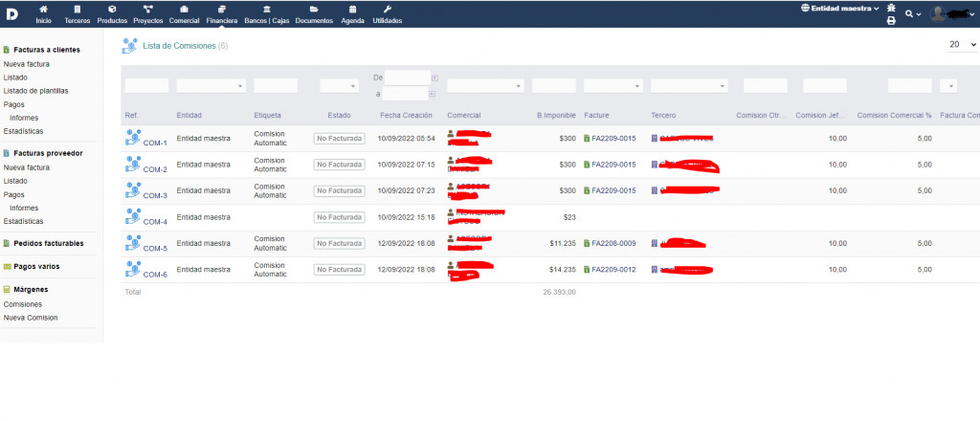Image resolution: width=980 pixels, height=421 pixels.
Task: Open the COM-4 reference link
Action: coord(155,222)
